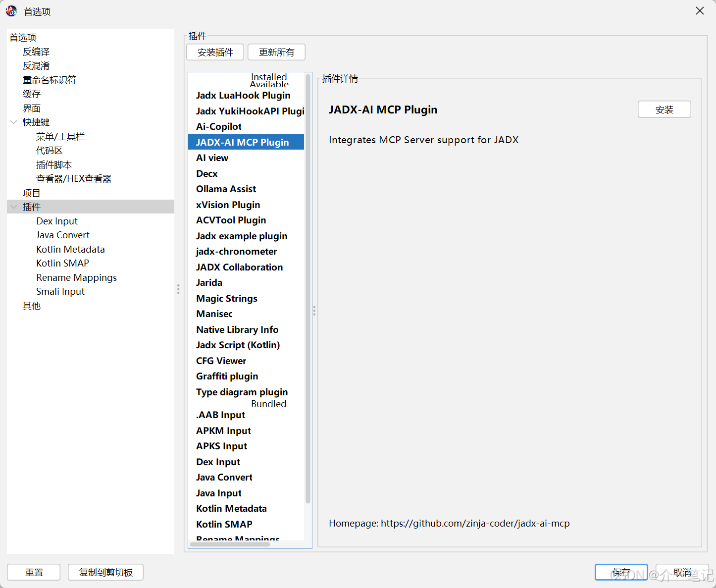Select Kotlin Metadata in left tree
This screenshot has width=716, height=588.
70,249
